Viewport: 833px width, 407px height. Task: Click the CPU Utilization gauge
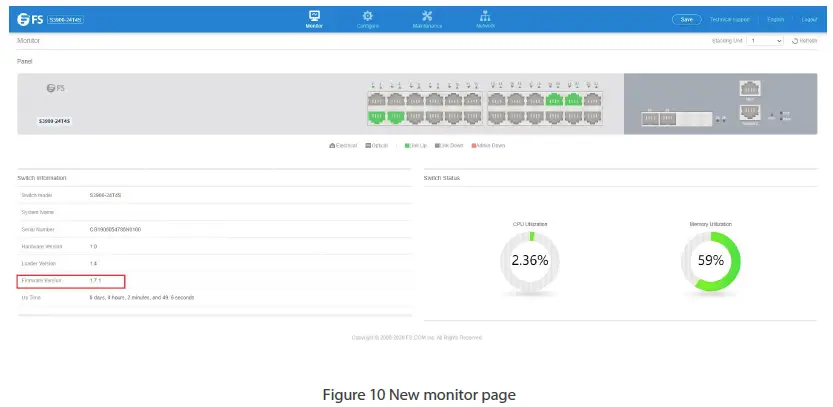coord(530,261)
